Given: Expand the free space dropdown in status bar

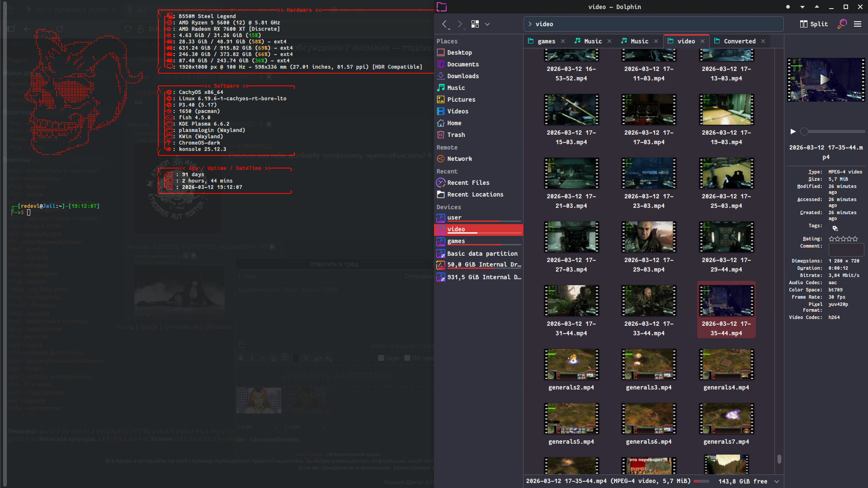Looking at the screenshot, I should 777,482.
